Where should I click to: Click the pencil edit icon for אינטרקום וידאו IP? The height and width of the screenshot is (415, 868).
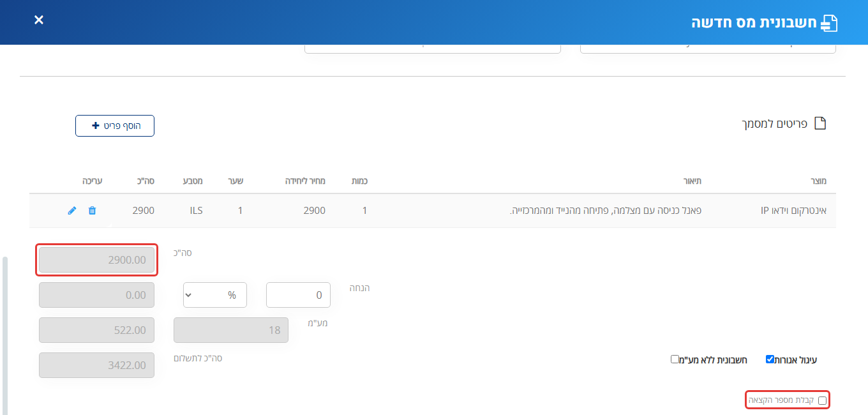(71, 211)
